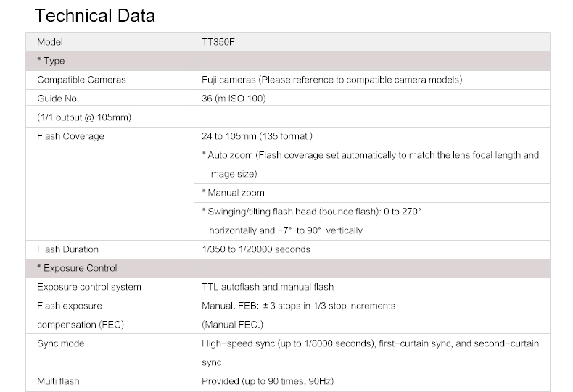Select the Exposure Control section header
573x392 pixels.
pyautogui.click(x=77, y=268)
